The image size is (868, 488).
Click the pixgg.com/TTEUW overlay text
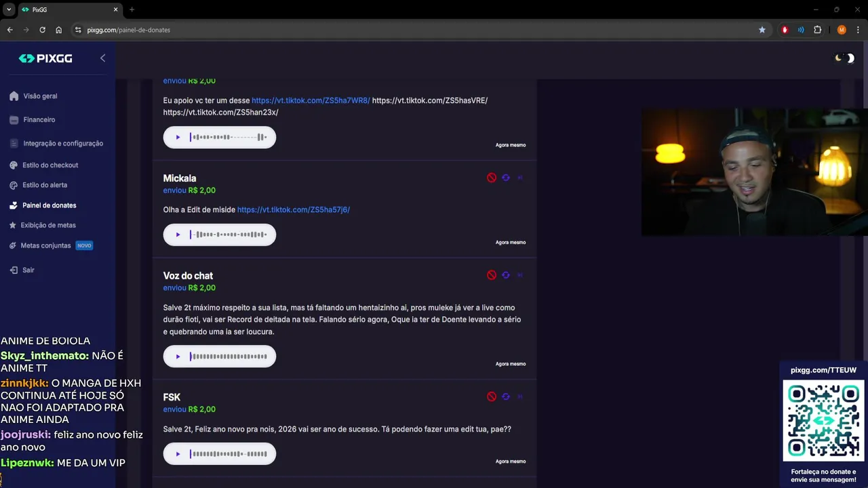click(x=824, y=370)
